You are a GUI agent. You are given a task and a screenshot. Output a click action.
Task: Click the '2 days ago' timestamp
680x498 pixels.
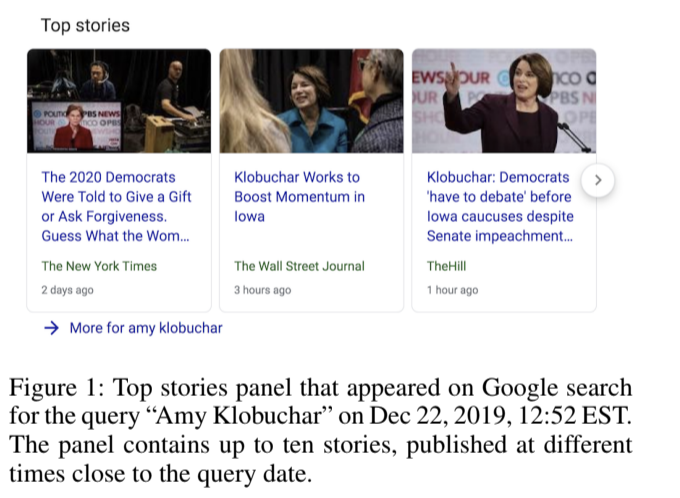[67, 290]
